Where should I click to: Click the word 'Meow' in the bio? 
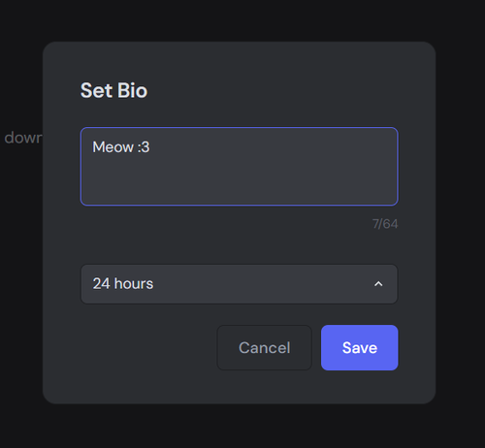(113, 147)
